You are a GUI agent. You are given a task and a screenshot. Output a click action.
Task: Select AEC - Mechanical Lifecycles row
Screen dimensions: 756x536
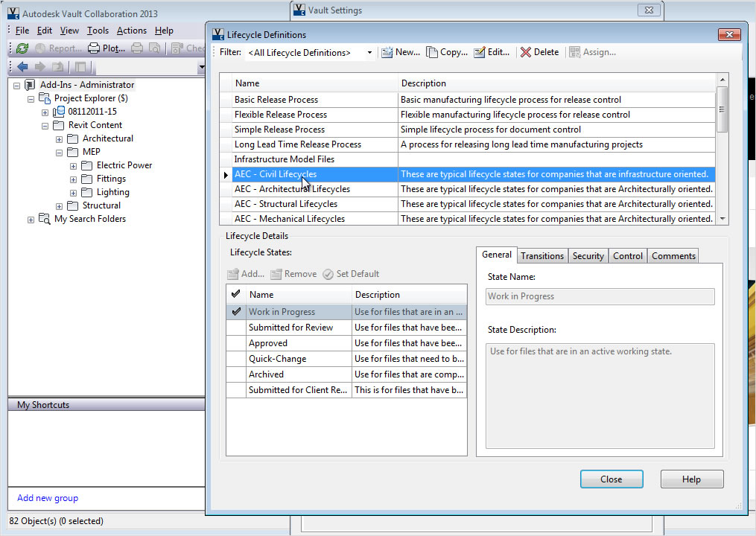[467, 219]
